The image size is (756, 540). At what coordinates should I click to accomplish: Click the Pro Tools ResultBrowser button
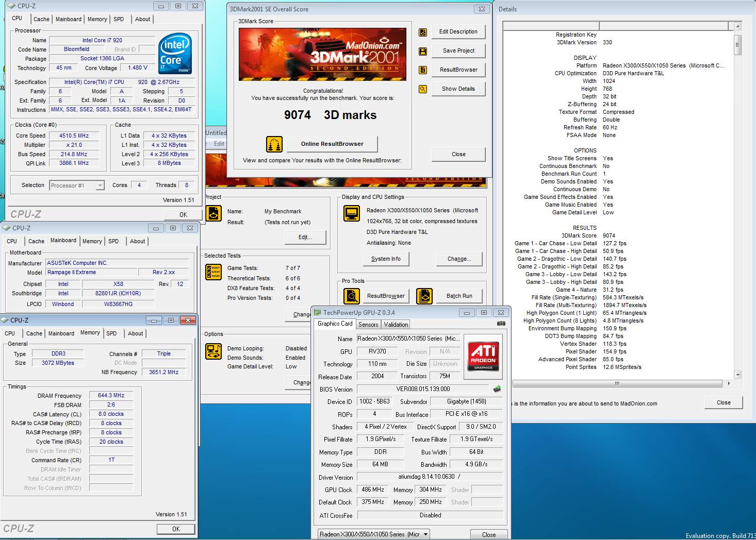(386, 296)
